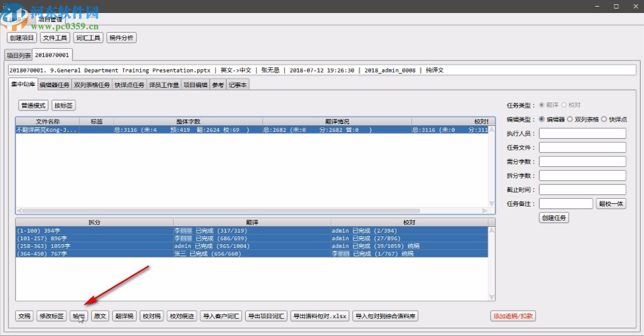Focus the 任务文件 input field
The width and height of the screenshot is (644, 336).
tap(582, 148)
